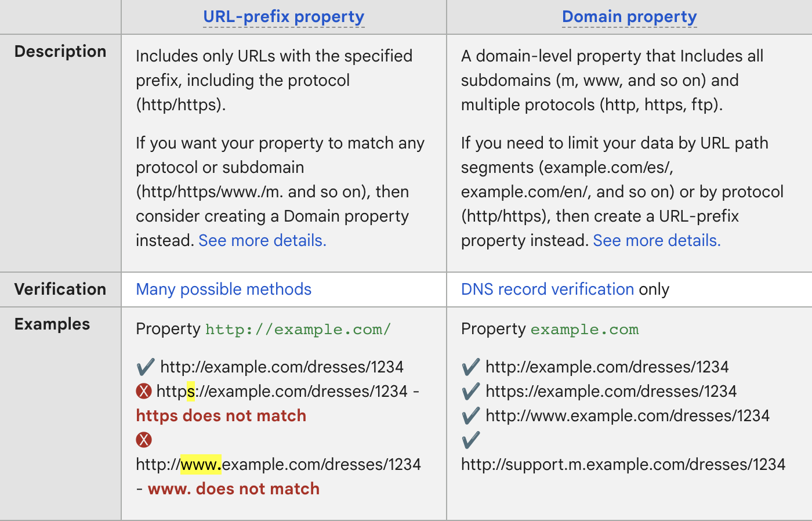Viewport: 812px width, 521px height.
Task: Click the green example.com property code in Domain column
Action: (x=585, y=330)
